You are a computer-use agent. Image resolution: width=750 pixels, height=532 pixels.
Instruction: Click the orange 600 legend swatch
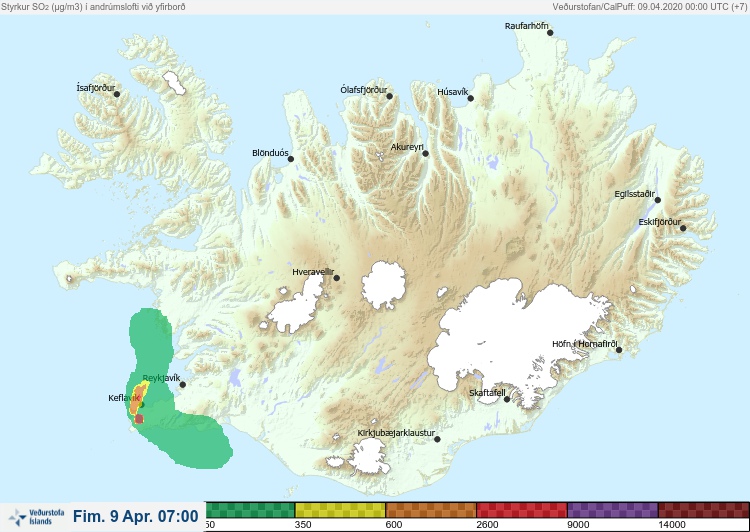click(431, 510)
